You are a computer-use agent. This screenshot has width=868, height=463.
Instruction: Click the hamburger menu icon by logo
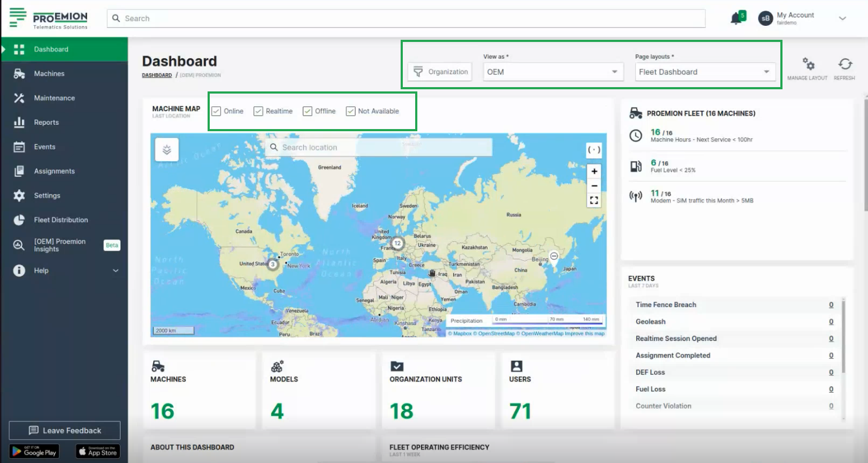(18, 17)
